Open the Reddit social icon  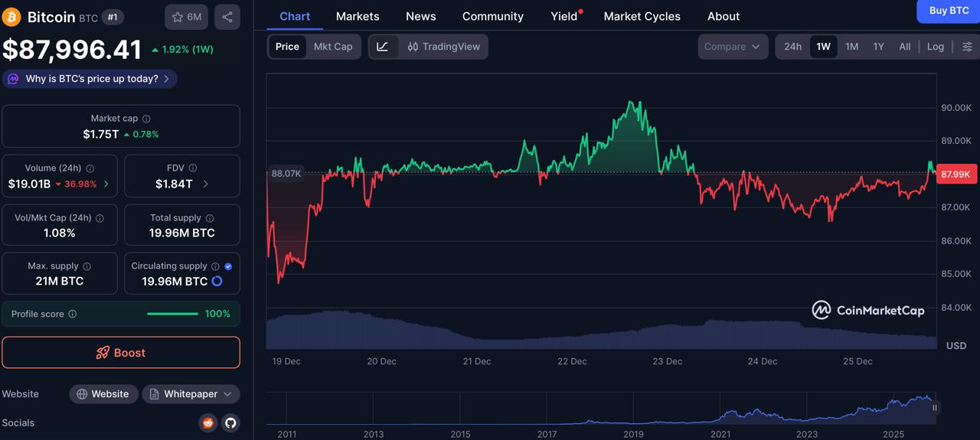[207, 422]
